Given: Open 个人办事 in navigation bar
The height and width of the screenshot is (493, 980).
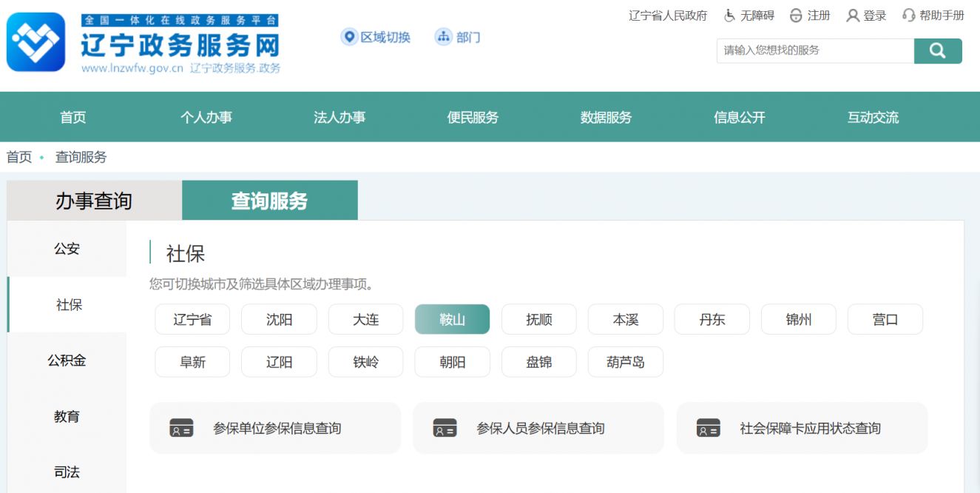Looking at the screenshot, I should tap(206, 117).
